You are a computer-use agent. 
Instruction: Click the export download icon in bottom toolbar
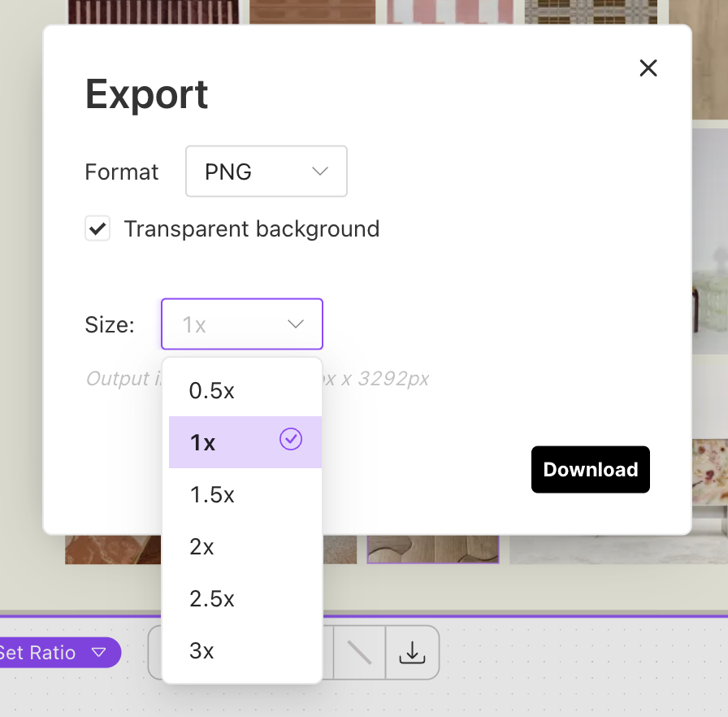(x=412, y=652)
